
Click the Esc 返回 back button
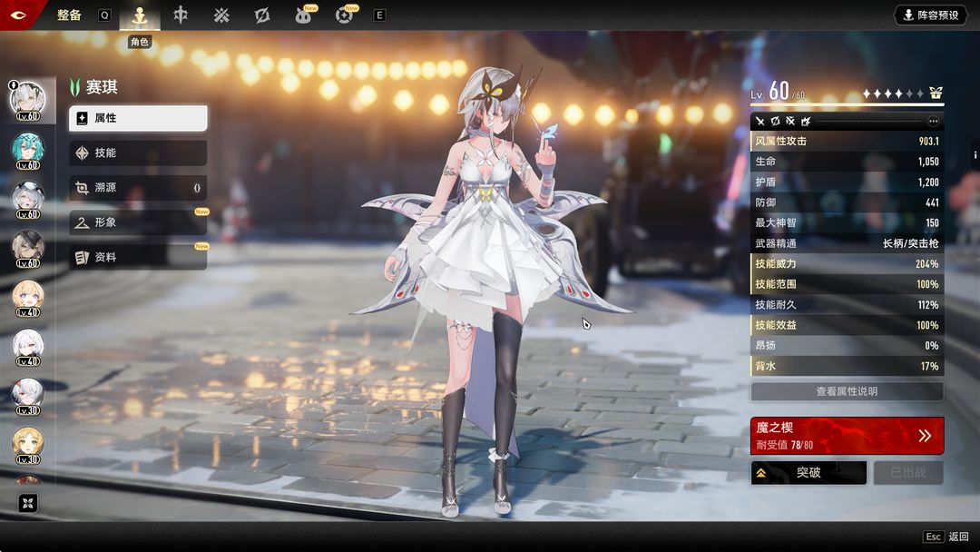coord(946,537)
